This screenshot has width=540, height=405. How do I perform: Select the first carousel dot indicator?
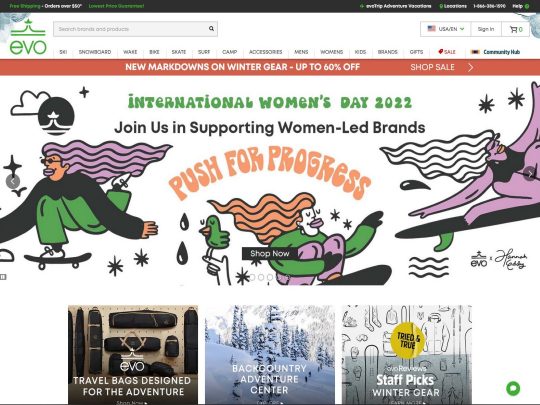click(x=252, y=277)
